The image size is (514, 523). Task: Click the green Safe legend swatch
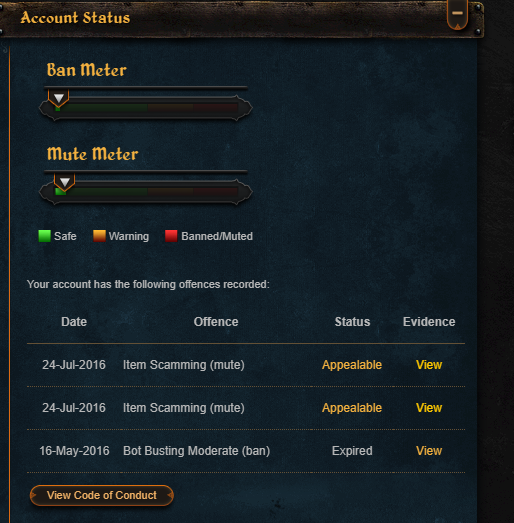(x=44, y=236)
